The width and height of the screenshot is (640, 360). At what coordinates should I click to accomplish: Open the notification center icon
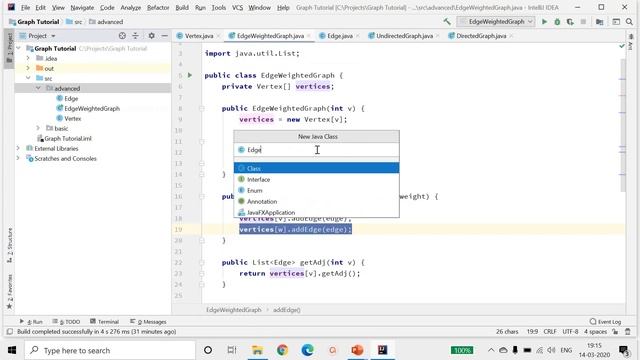624,350
